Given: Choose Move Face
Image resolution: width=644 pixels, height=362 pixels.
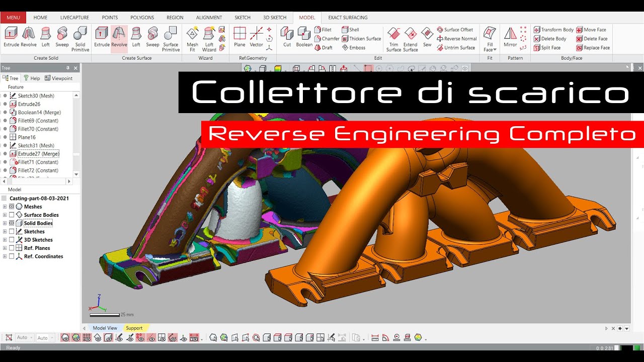Looking at the screenshot, I should (591, 30).
